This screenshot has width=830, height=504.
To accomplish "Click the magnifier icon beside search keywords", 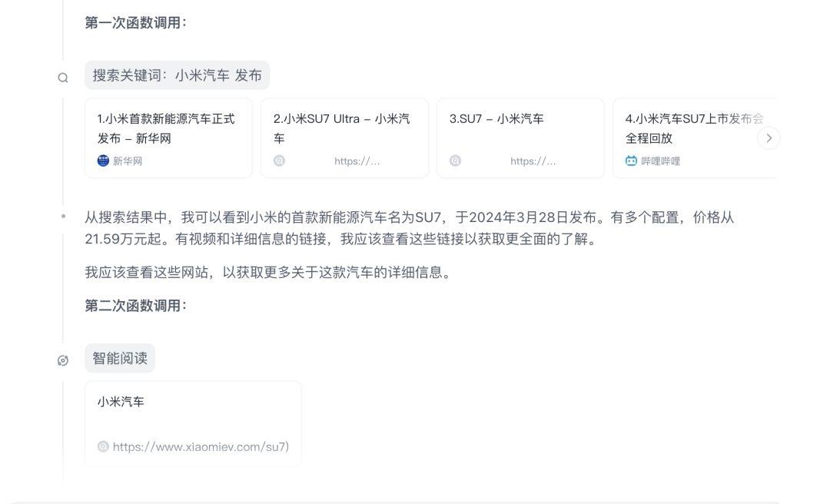I will [x=63, y=78].
